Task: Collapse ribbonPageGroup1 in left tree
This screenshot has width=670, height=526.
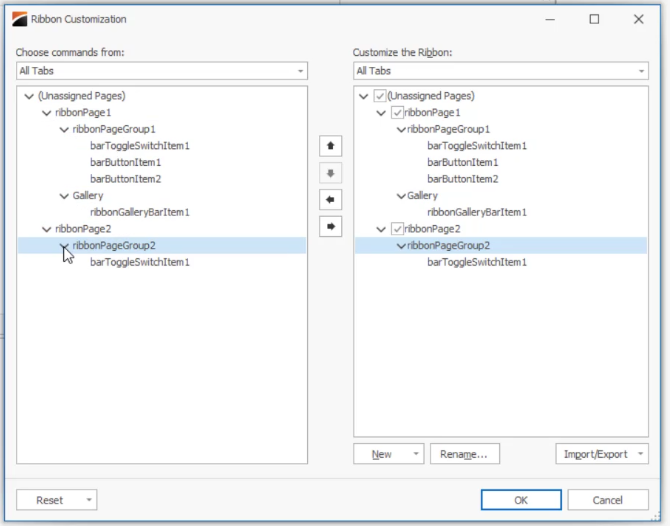Action: [64, 129]
